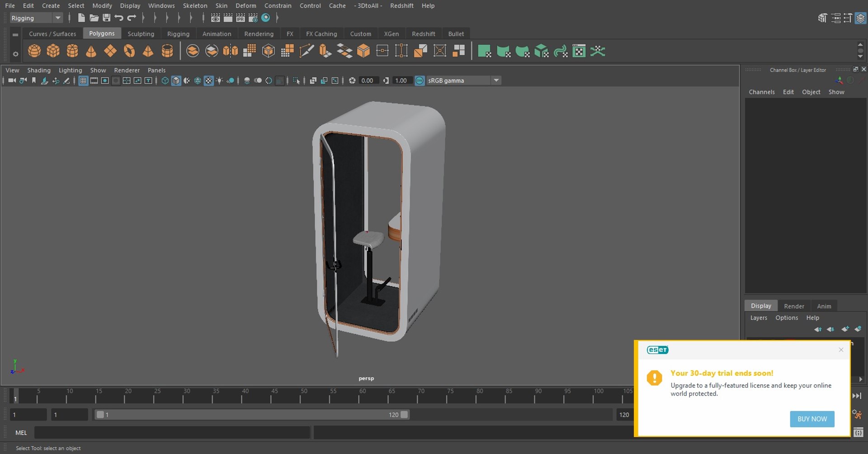Toggle the Film Gate display
The height and width of the screenshot is (454, 868).
(x=94, y=80)
